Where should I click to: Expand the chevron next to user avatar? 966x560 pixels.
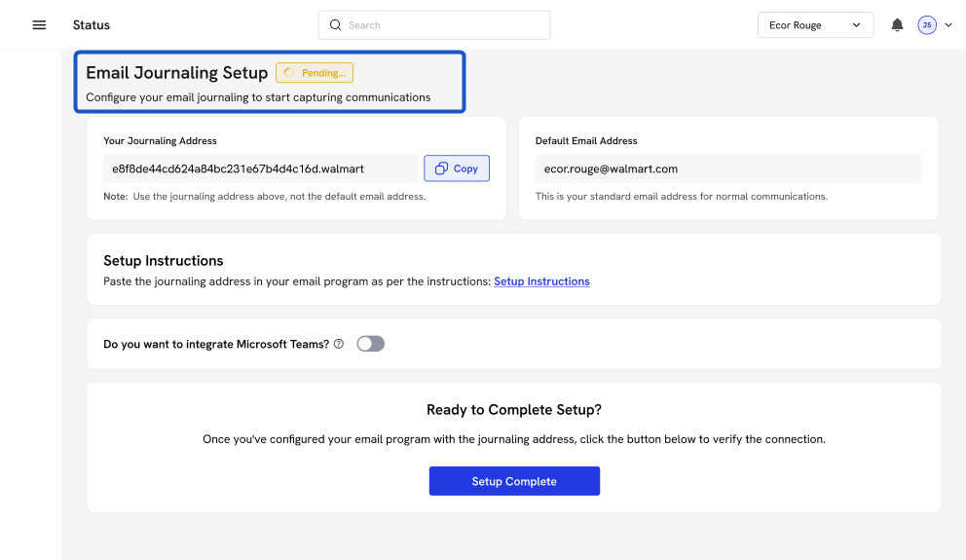pos(948,25)
